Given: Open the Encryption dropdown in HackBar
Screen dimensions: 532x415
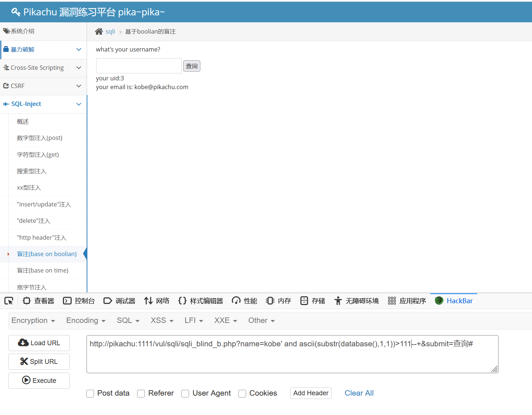Looking at the screenshot, I should [x=33, y=320].
